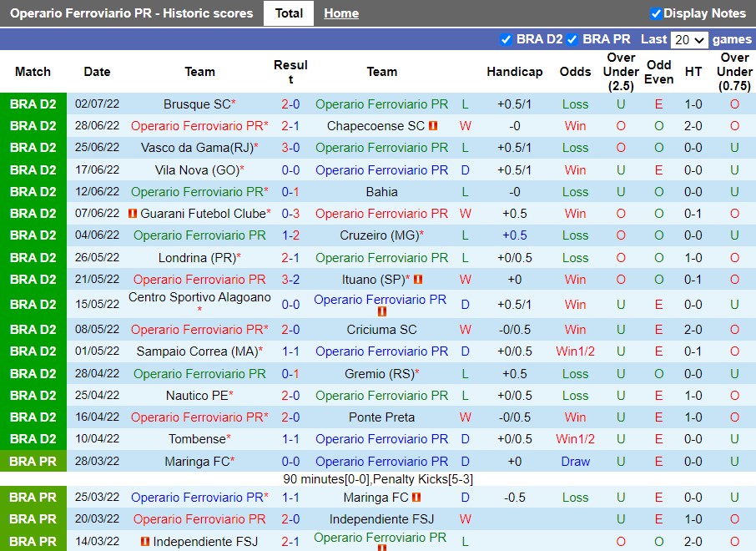Click -0.5 handicap on 25/03/22 row

point(515,498)
